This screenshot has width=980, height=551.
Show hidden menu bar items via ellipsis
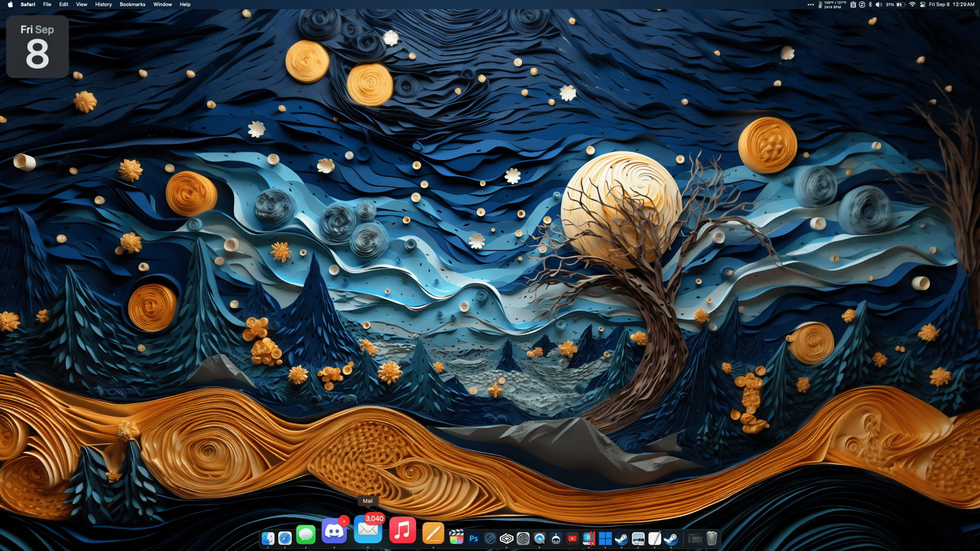811,5
